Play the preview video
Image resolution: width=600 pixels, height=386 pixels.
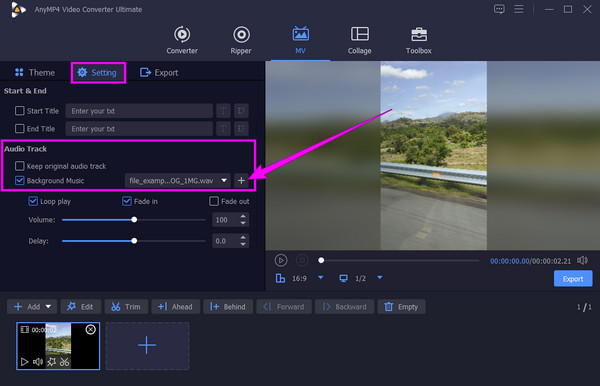tap(281, 261)
